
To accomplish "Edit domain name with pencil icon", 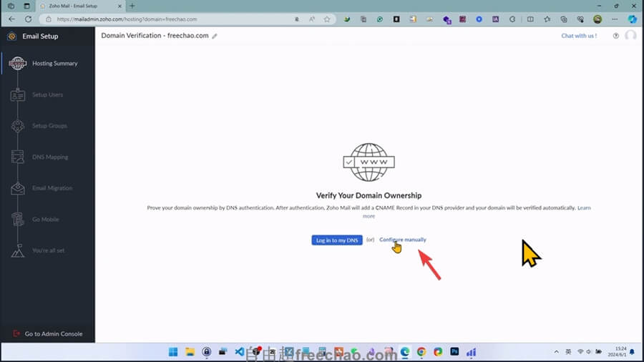I will click(215, 36).
